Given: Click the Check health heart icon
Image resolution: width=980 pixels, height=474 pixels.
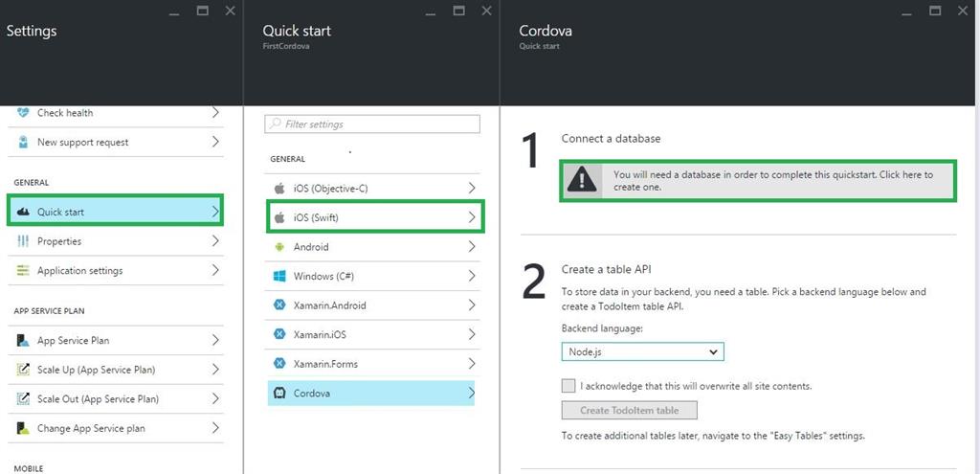Looking at the screenshot, I should (23, 113).
